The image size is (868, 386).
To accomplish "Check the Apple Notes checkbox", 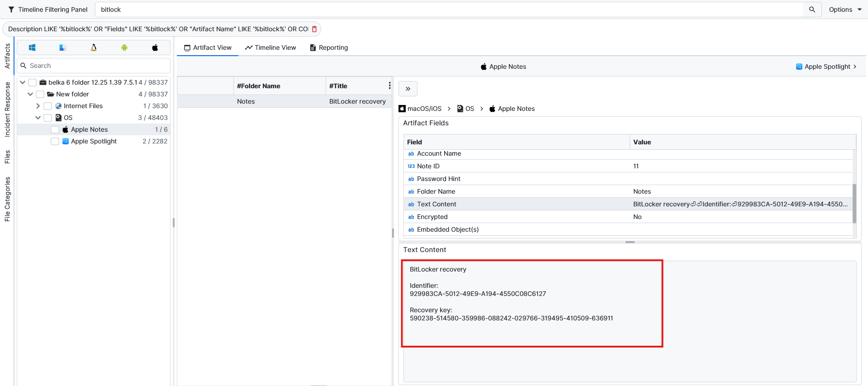I will click(x=55, y=129).
